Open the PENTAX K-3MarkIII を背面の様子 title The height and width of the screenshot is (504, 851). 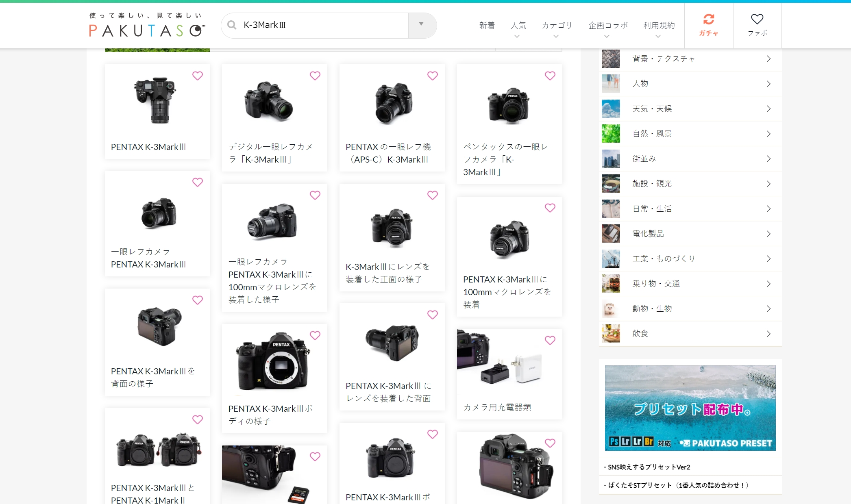(153, 377)
